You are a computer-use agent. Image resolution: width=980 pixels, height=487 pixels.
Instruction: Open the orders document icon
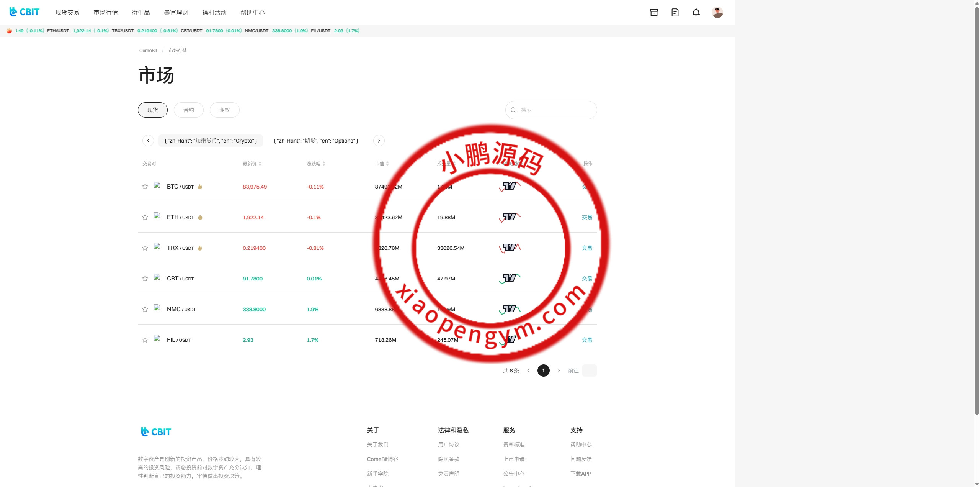click(675, 13)
